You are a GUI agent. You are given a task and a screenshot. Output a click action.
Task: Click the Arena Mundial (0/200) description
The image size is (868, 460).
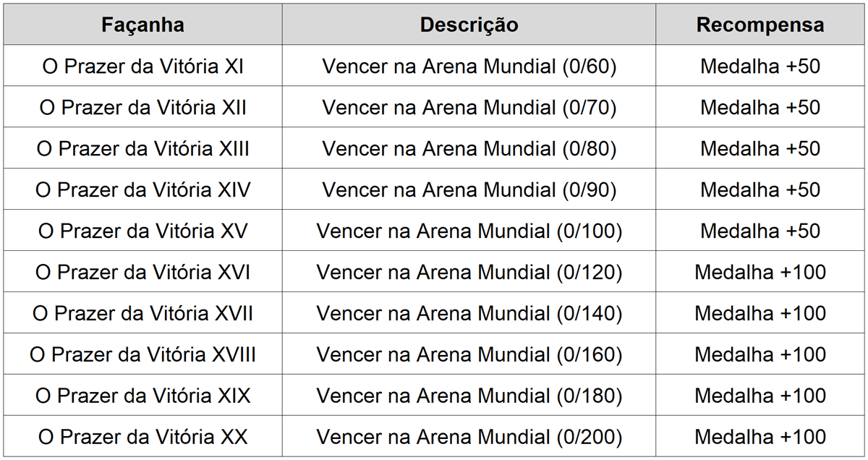point(469,438)
